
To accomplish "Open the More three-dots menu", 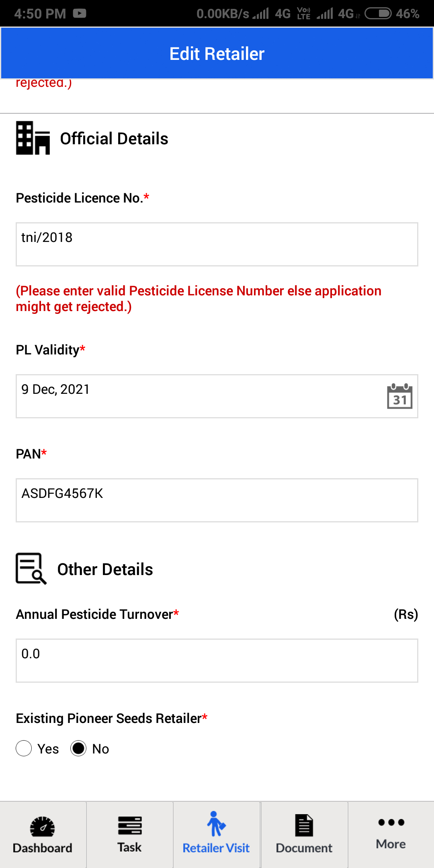I will [x=391, y=822].
